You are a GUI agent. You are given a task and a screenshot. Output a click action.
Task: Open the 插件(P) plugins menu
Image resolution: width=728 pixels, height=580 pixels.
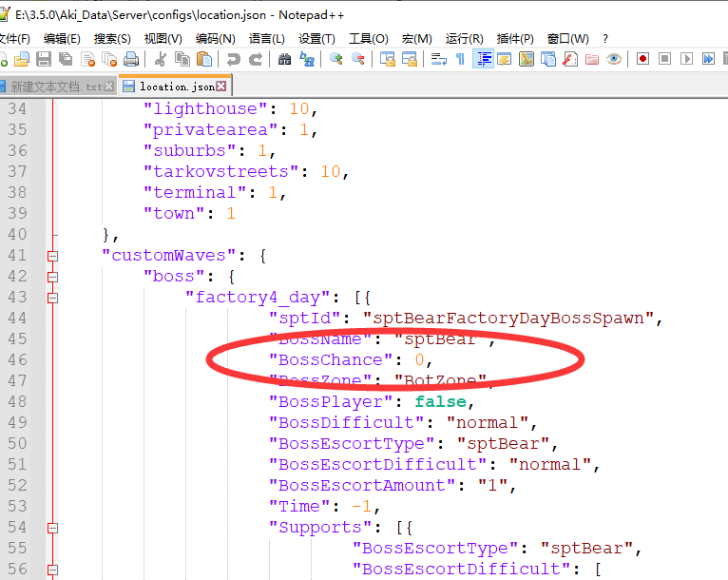point(515,38)
